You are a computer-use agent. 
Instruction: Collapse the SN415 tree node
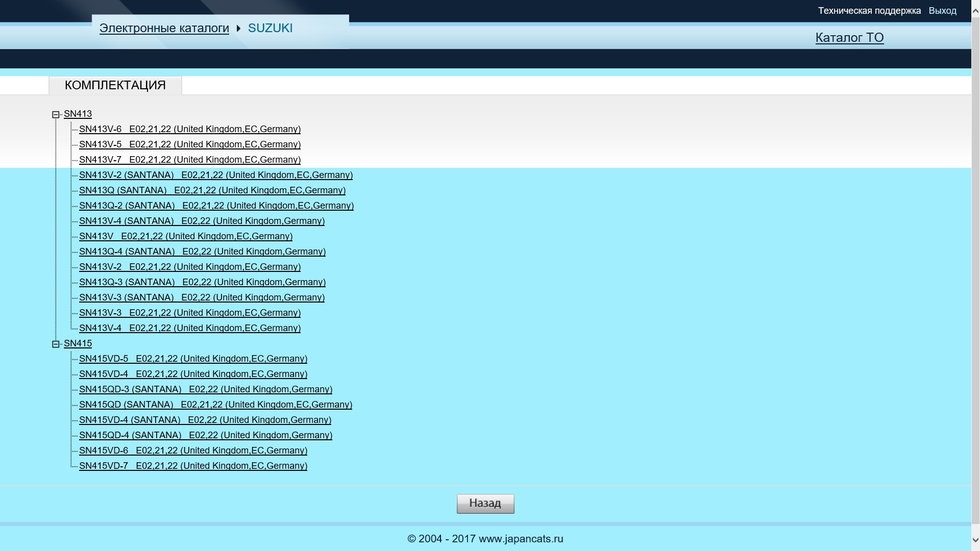click(x=56, y=344)
